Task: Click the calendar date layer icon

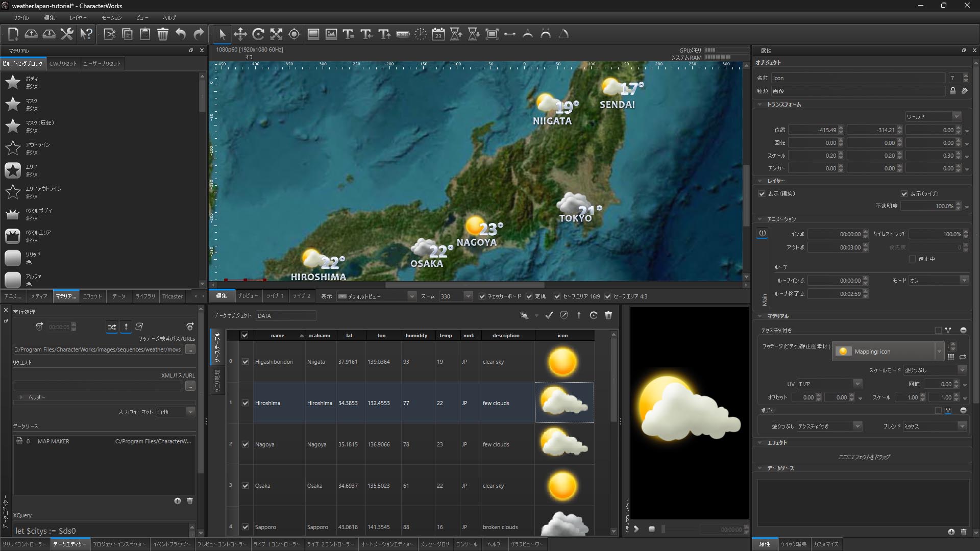Action: [x=438, y=34]
